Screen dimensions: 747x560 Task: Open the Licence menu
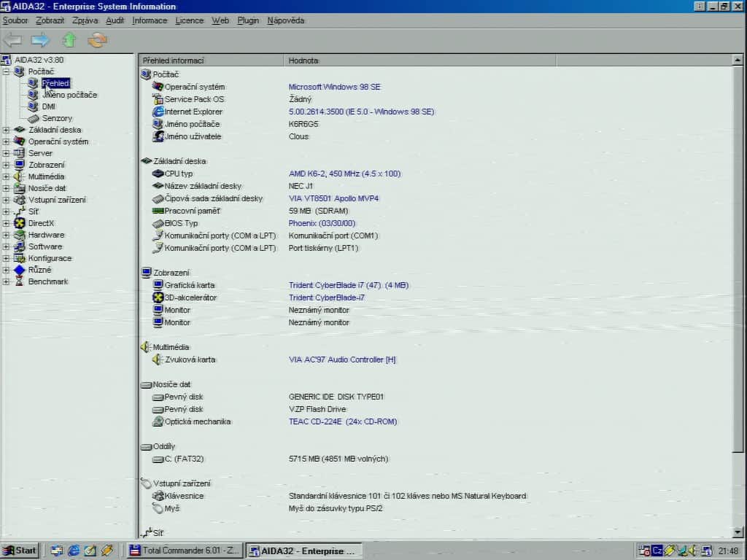(189, 20)
